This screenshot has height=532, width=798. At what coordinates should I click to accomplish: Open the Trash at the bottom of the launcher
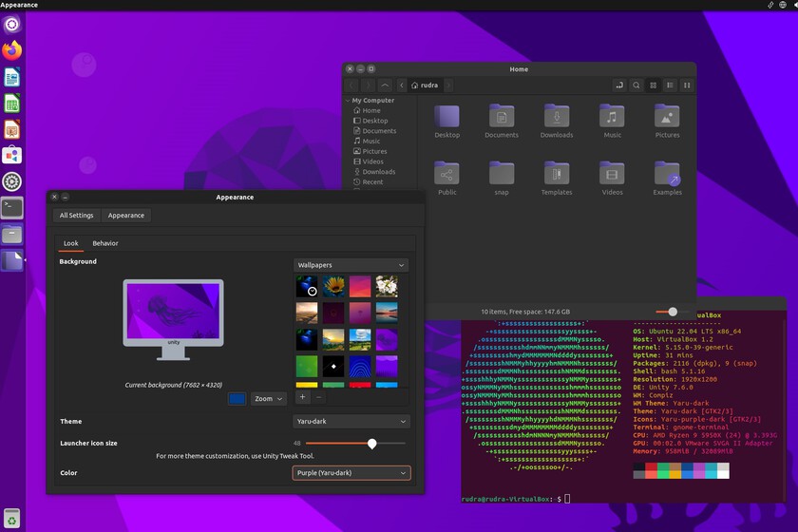11,520
